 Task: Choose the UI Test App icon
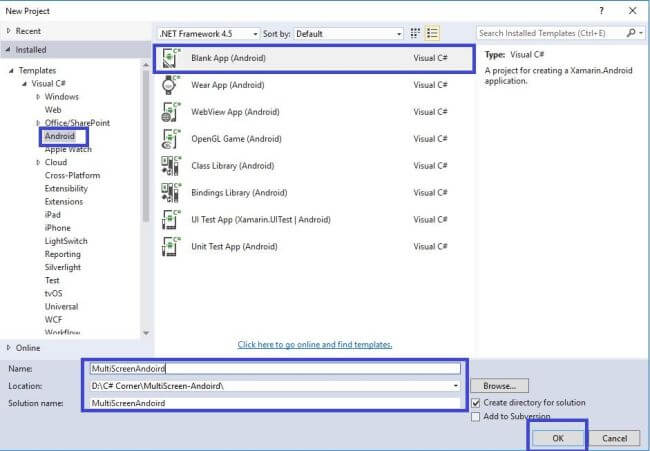[x=171, y=220]
